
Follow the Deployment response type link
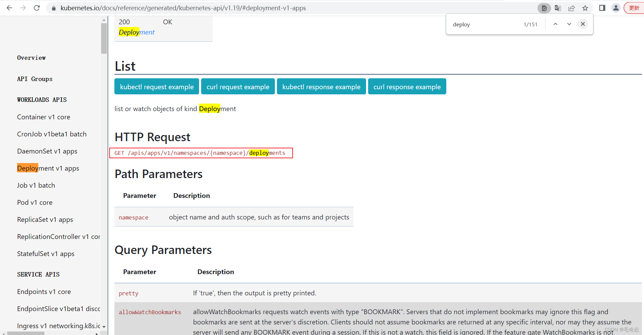(137, 32)
